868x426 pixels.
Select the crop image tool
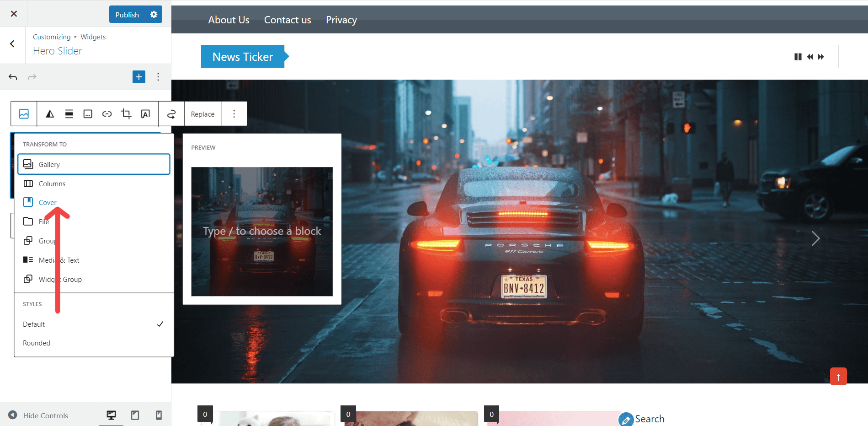[126, 114]
